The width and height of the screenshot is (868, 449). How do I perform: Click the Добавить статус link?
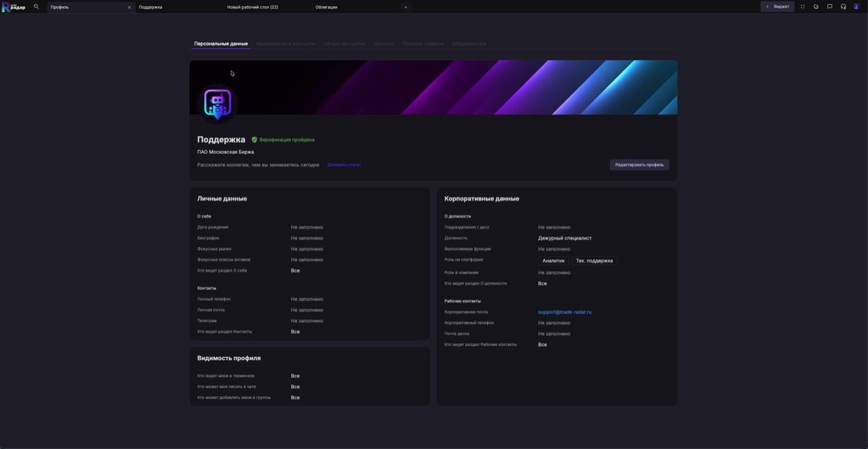pyautogui.click(x=344, y=165)
